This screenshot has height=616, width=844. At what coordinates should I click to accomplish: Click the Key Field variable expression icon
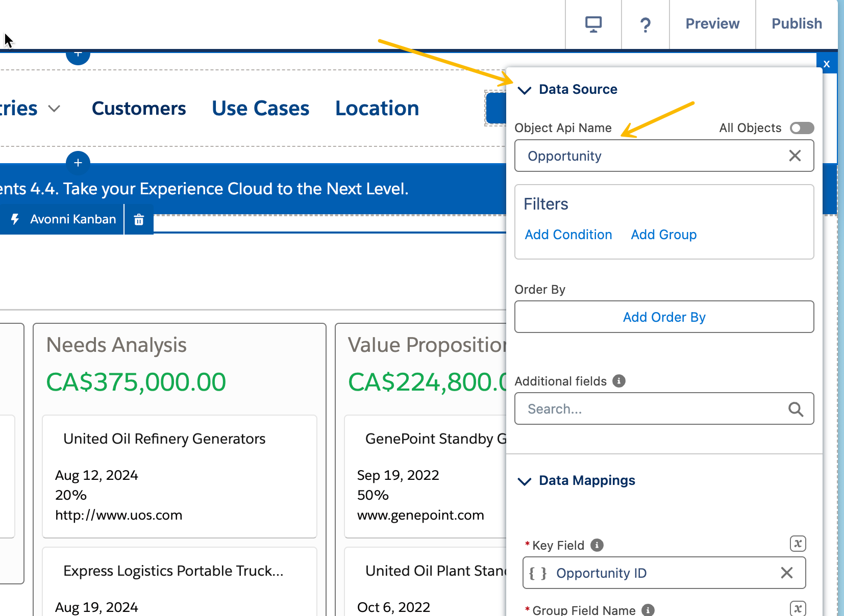(798, 544)
